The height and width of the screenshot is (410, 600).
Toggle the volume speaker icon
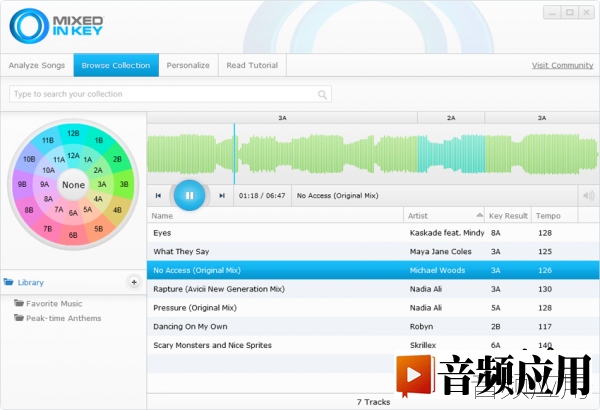(588, 196)
